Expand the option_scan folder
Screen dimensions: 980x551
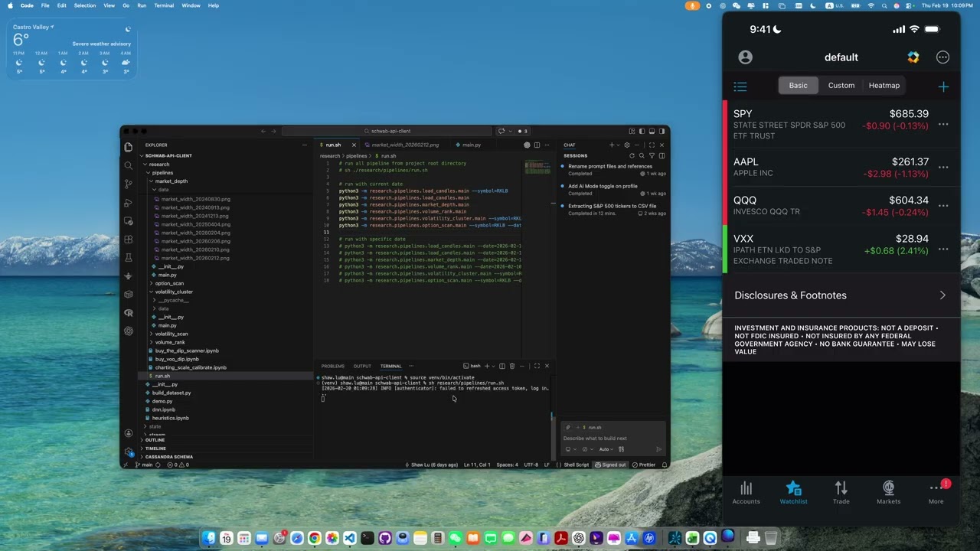coord(169,283)
